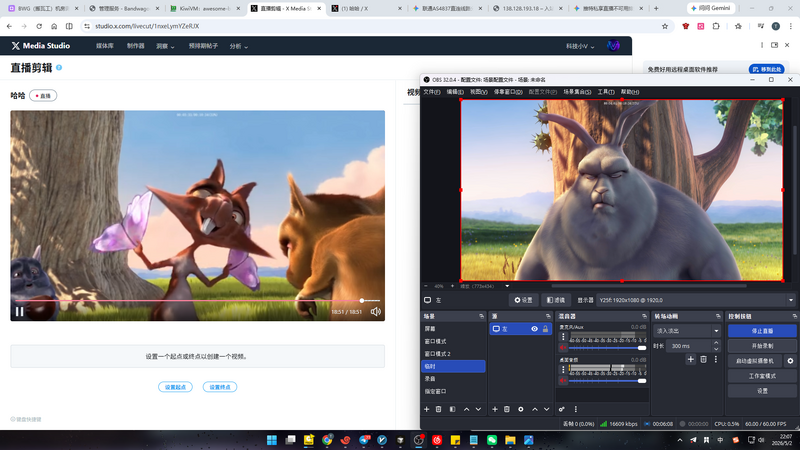Zoom out OBS preview with minus icon
The width and height of the screenshot is (800, 450).
tap(426, 286)
